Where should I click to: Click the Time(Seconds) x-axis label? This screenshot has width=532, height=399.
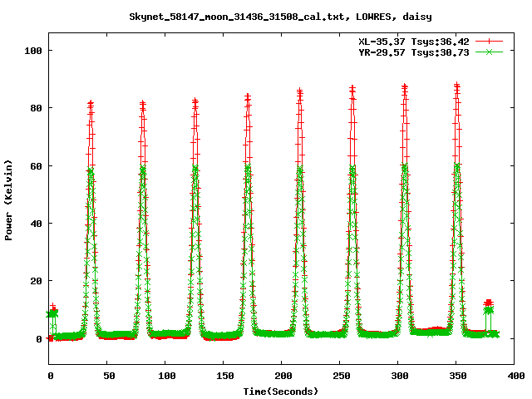point(280,391)
